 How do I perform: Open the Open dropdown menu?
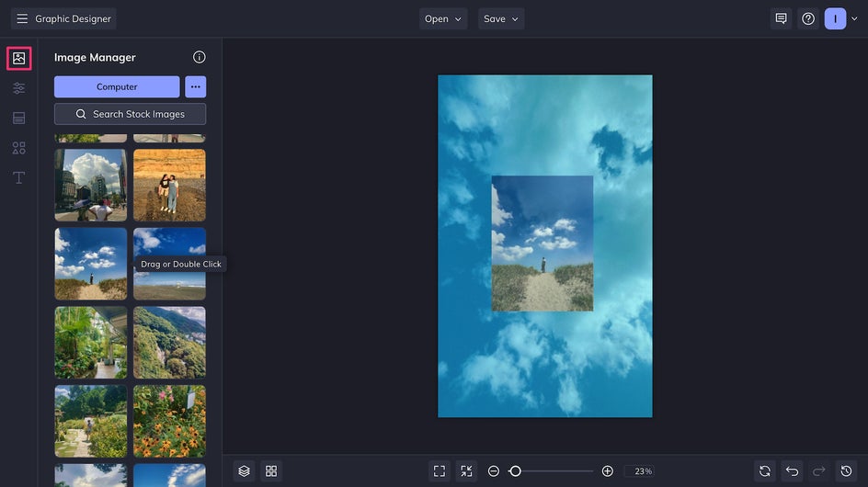pyautogui.click(x=443, y=18)
